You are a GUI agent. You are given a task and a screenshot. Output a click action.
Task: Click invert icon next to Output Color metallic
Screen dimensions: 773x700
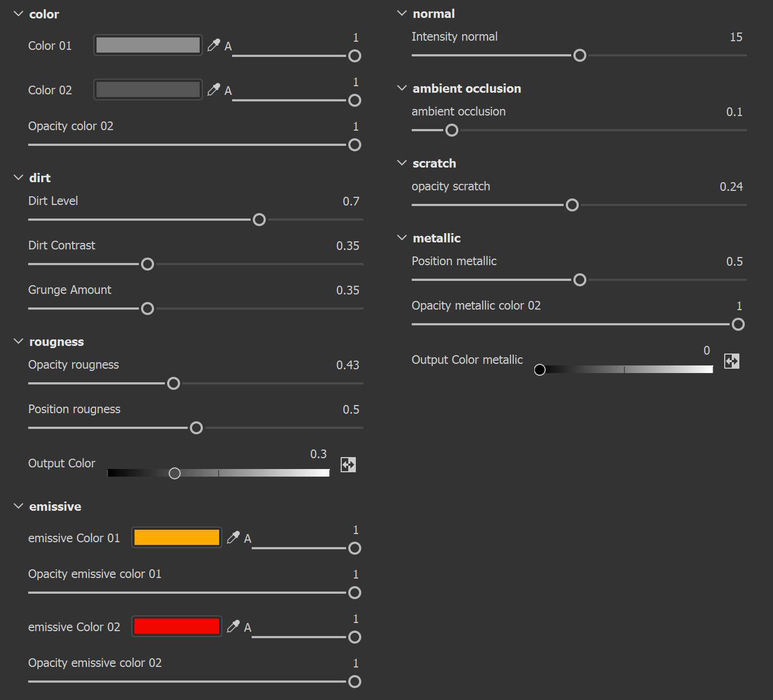click(732, 361)
